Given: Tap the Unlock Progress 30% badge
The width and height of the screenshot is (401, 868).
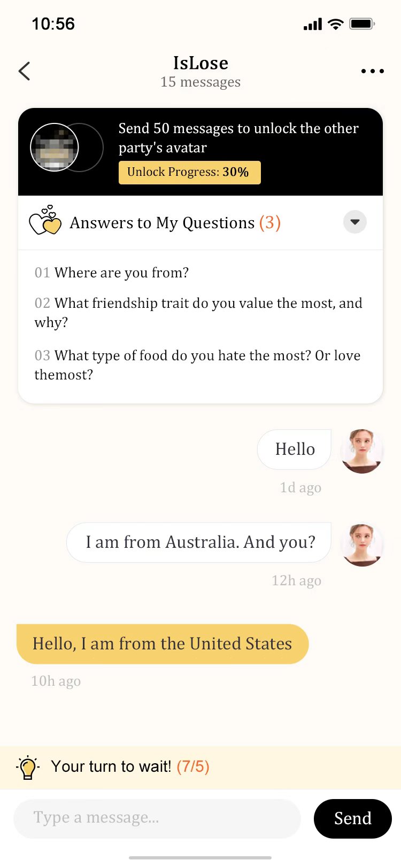Looking at the screenshot, I should (x=189, y=172).
